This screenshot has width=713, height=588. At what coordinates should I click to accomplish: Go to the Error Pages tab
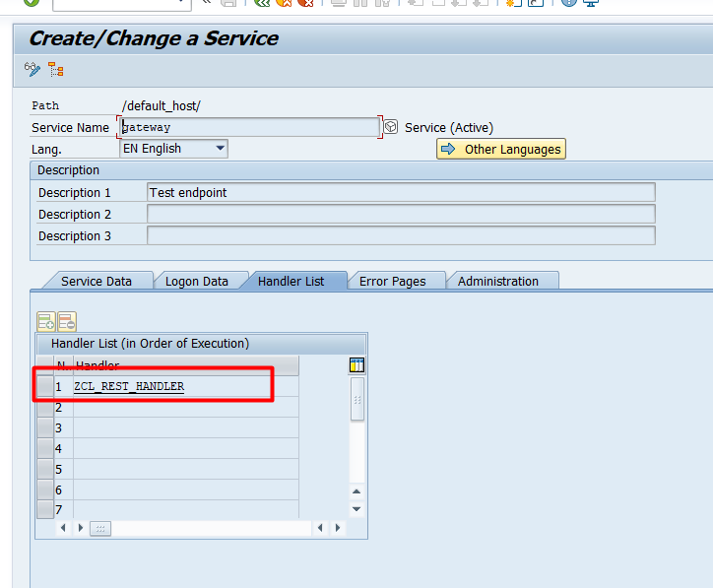coord(392,281)
